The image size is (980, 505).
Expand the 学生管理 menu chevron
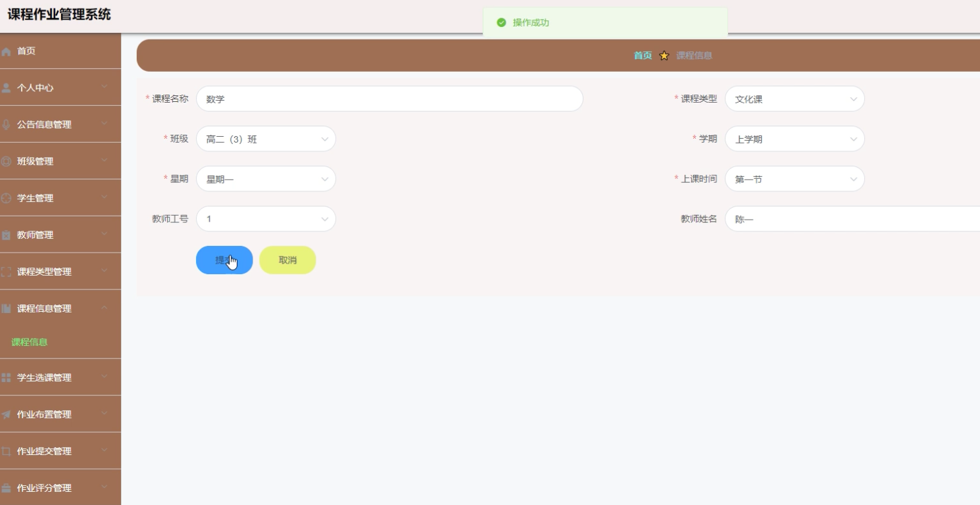[x=105, y=198]
